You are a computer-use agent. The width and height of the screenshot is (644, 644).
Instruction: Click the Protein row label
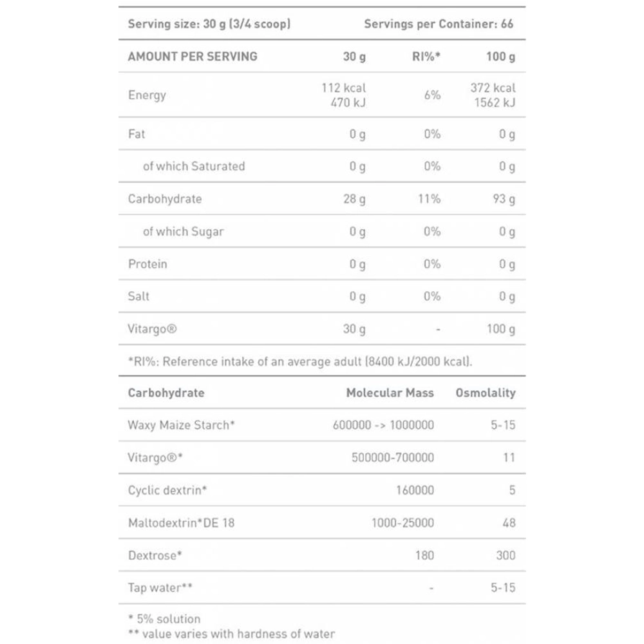147,263
